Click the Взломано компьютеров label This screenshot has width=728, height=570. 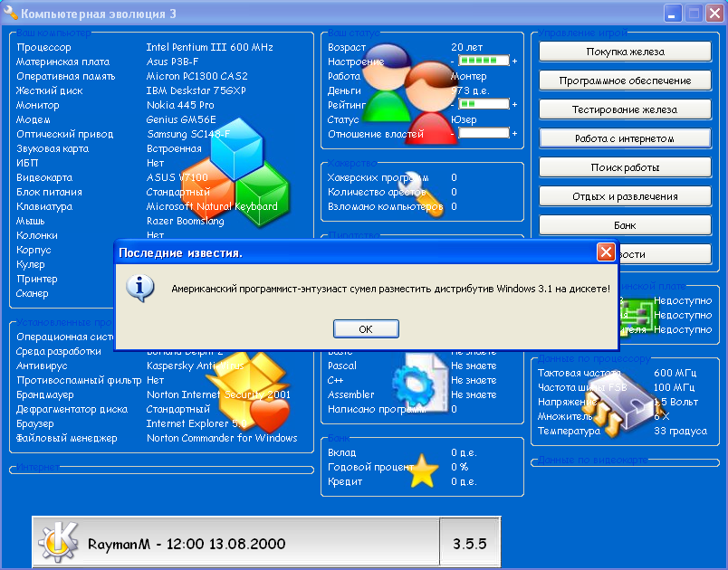(385, 206)
